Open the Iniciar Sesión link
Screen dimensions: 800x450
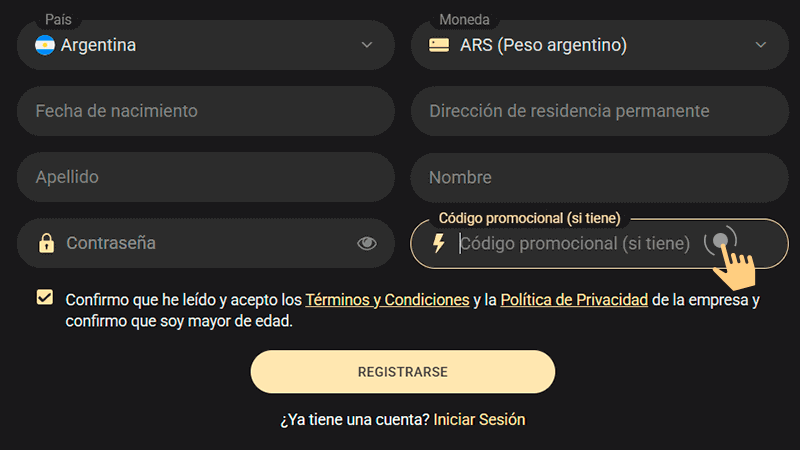pyautogui.click(x=479, y=420)
